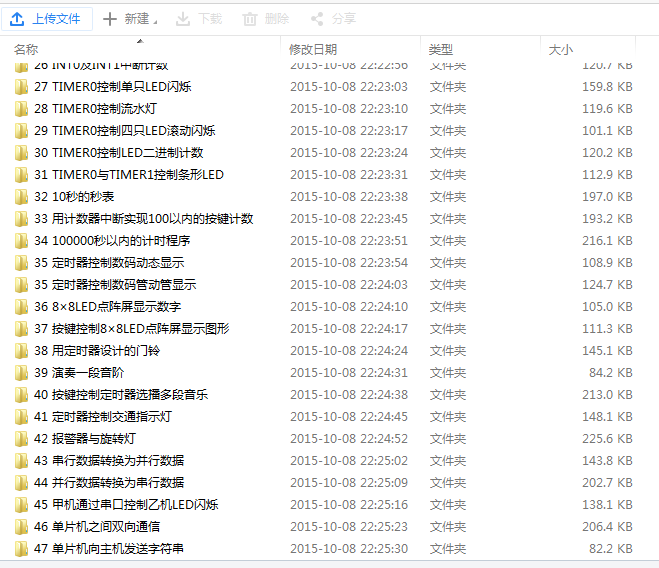Click the date 2015-10-08 22:23:38
The height and width of the screenshot is (568, 659).
(x=349, y=197)
